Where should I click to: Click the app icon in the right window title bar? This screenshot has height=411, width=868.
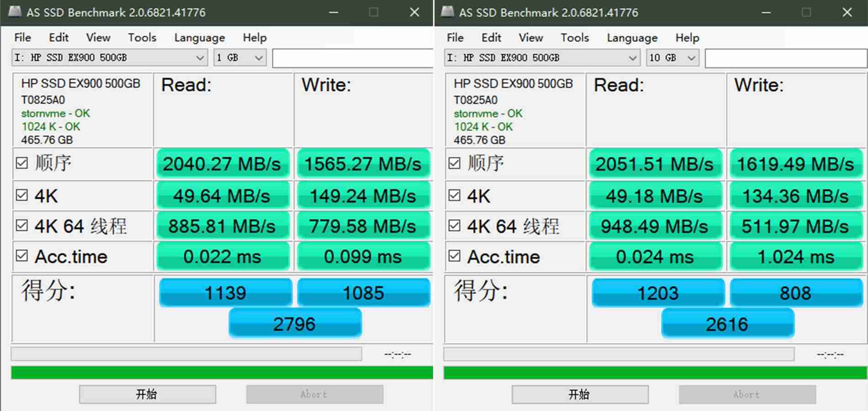447,12
